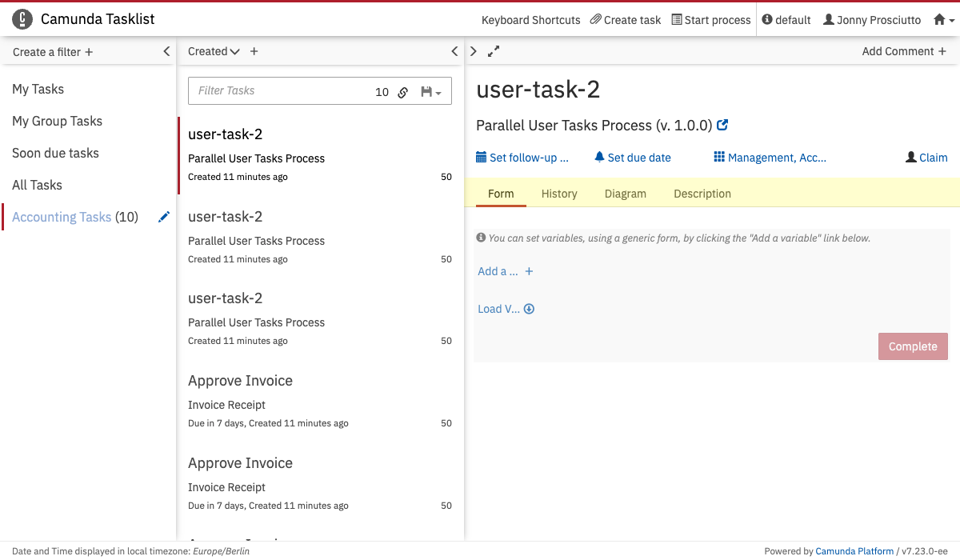Collapse the filters panel with the left chevron

point(166,51)
